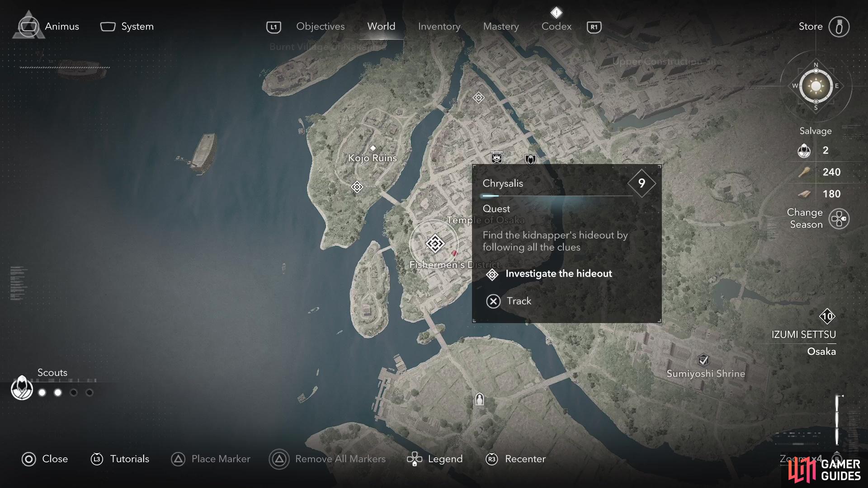The width and height of the screenshot is (868, 488).
Task: Select the Sumiyoshi Shrine checkmark icon
Action: [x=703, y=360]
